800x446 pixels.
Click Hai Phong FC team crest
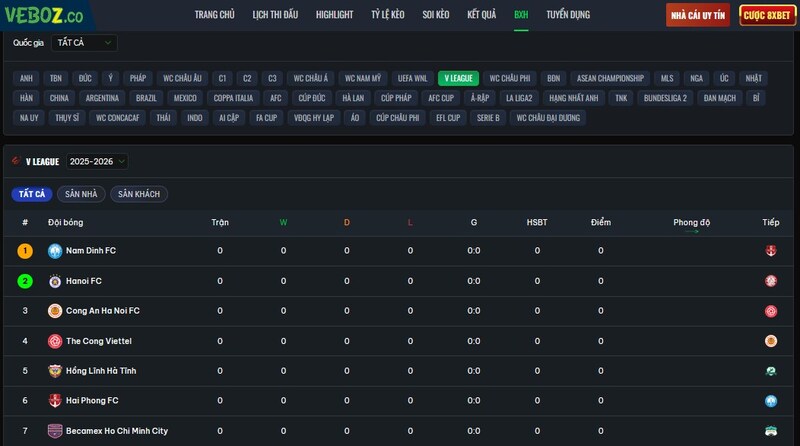click(x=55, y=401)
